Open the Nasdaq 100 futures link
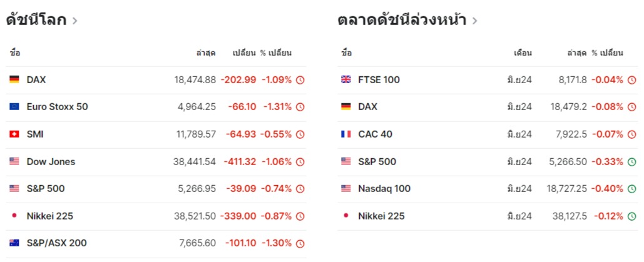Image resolution: width=644 pixels, height=262 pixels. (384, 189)
